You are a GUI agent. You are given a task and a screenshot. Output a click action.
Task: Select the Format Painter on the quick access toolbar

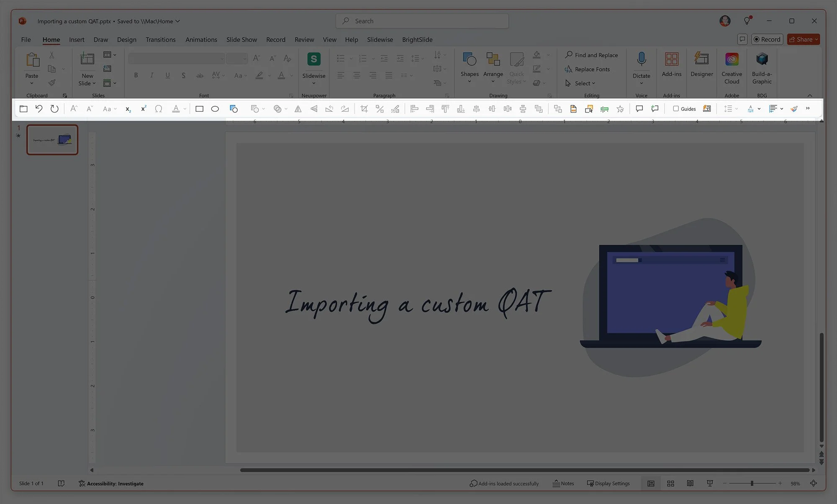tap(794, 109)
